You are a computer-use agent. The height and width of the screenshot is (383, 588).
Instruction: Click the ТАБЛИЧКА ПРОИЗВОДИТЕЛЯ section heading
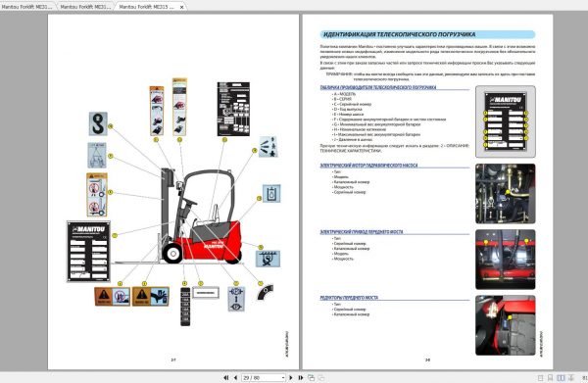click(x=378, y=87)
